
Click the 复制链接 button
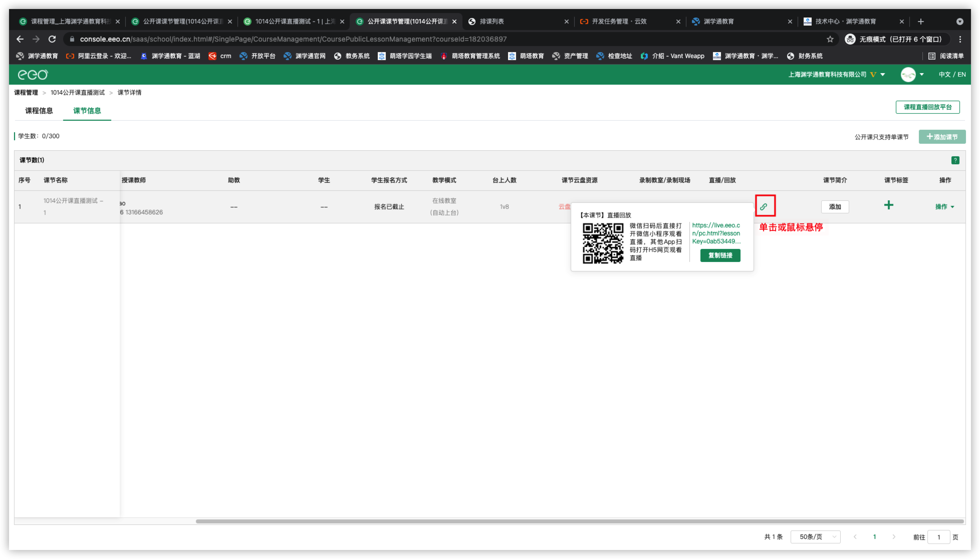coord(720,255)
